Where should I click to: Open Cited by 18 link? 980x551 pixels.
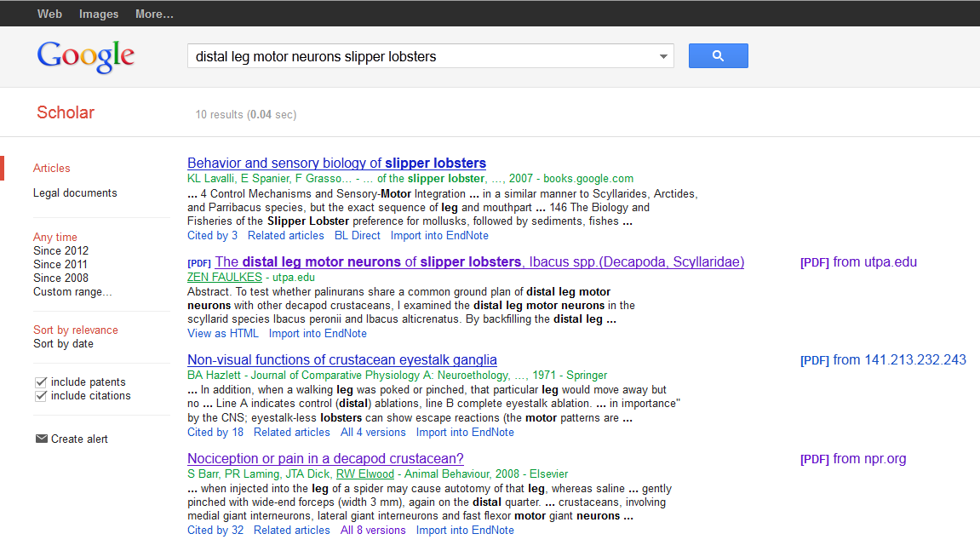215,432
